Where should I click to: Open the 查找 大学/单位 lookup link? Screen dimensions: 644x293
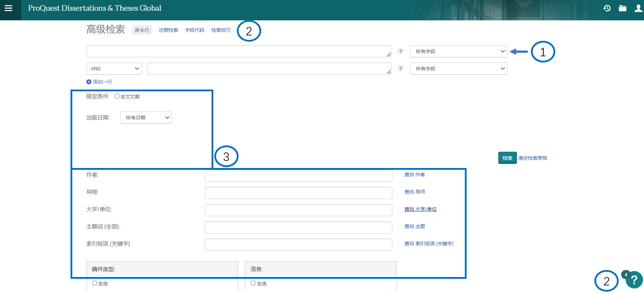pyautogui.click(x=420, y=209)
